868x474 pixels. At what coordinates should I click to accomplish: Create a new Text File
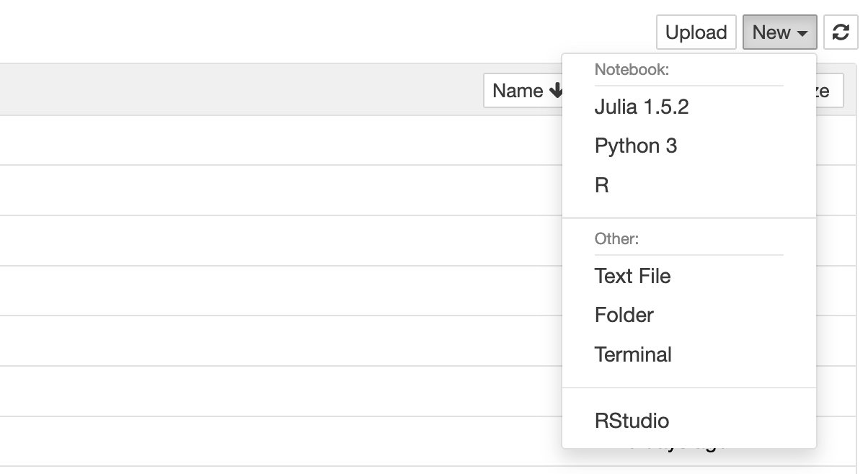click(632, 276)
